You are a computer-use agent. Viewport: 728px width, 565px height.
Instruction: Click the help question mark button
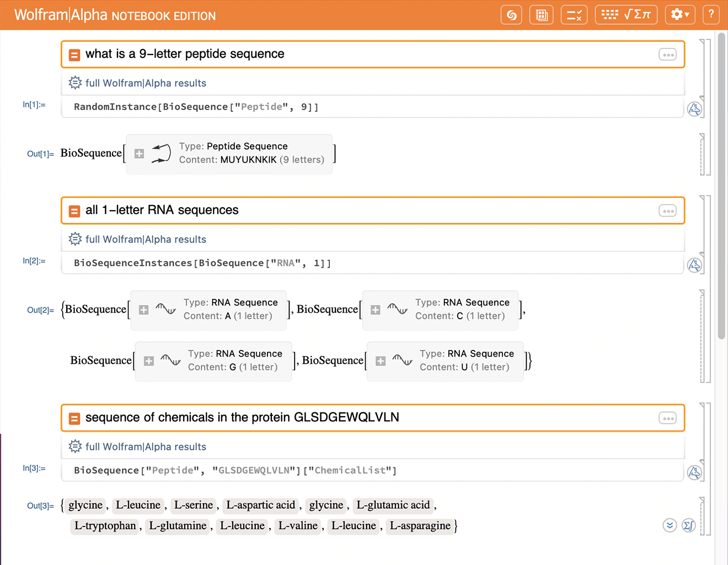point(711,15)
